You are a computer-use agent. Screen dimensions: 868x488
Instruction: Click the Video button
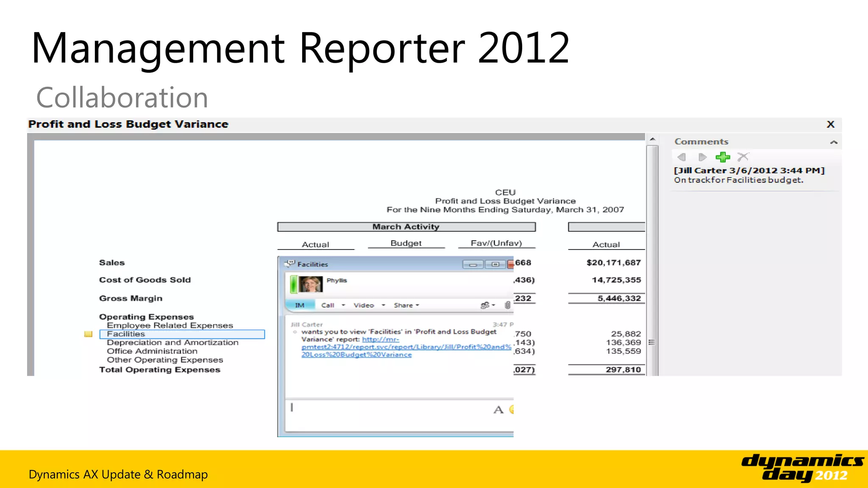click(x=364, y=305)
